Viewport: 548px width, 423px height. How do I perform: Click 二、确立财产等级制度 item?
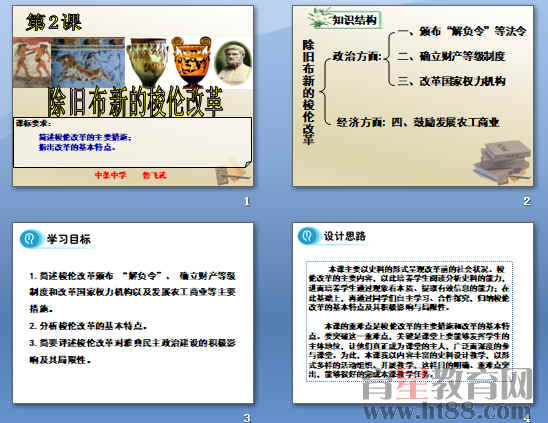click(x=451, y=56)
